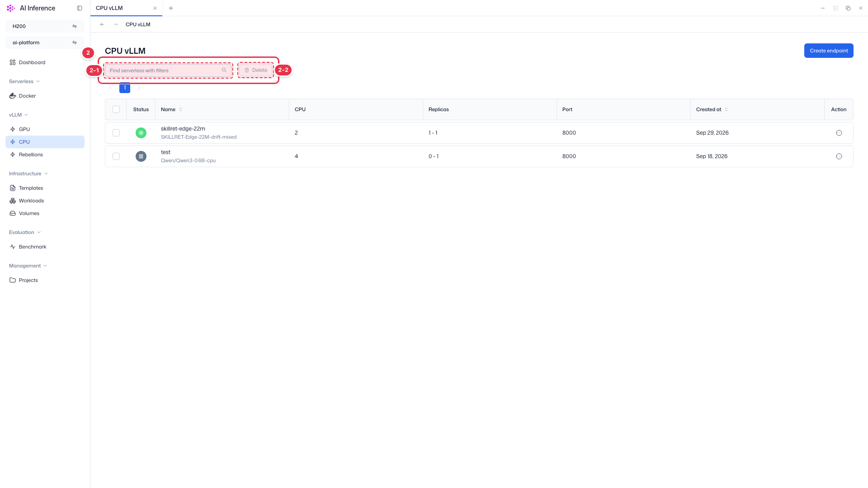Select CPU item in vLLM menu
This screenshot has width=868, height=488.
coord(45,142)
